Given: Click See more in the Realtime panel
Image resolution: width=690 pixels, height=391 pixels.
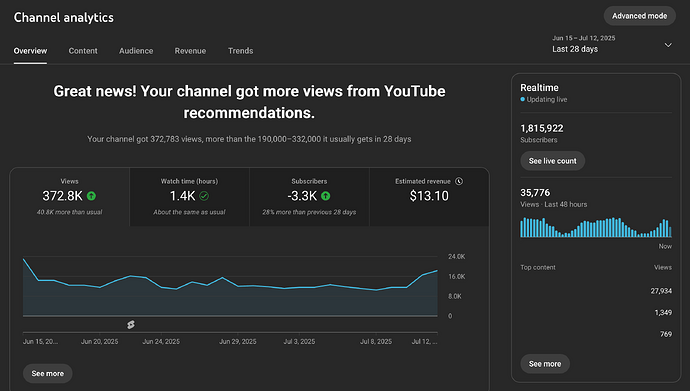Looking at the screenshot, I should 545,364.
